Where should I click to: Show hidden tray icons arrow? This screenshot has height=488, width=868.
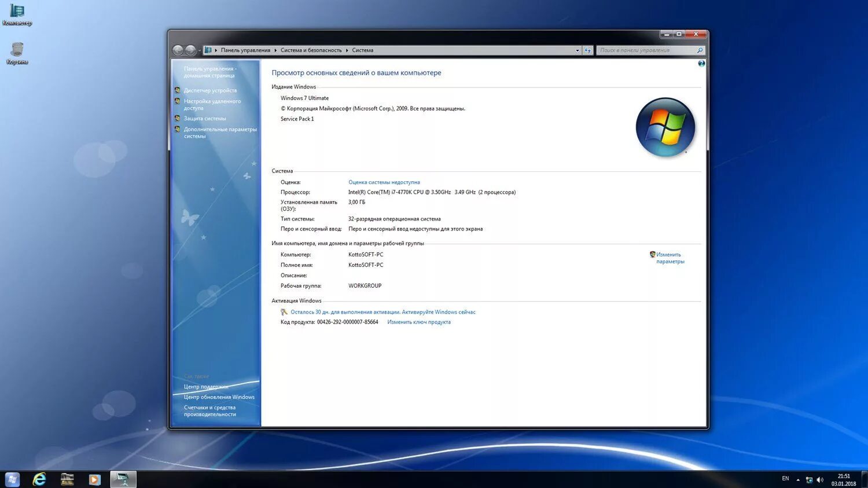(x=798, y=480)
